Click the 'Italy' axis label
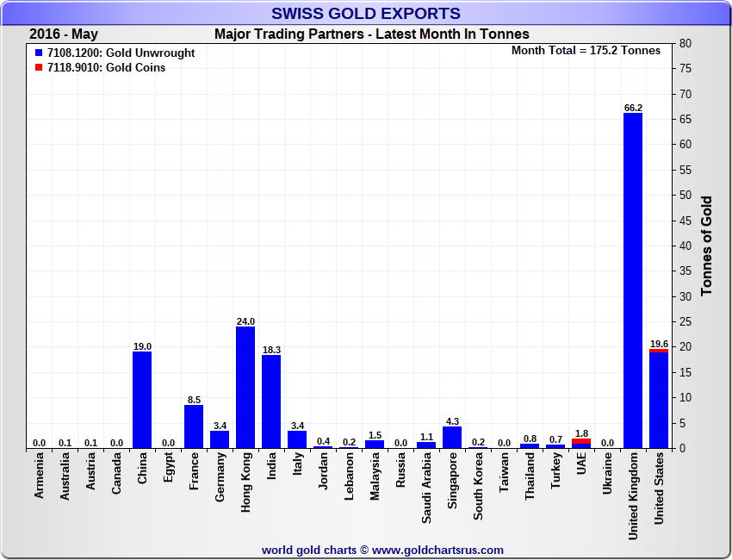The image size is (732, 560). coord(297,464)
